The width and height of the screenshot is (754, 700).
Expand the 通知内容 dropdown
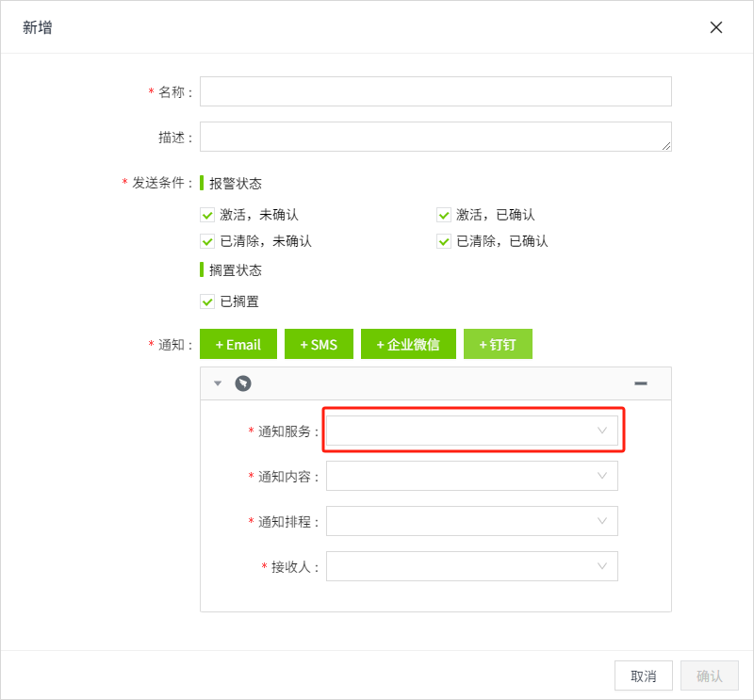471,476
